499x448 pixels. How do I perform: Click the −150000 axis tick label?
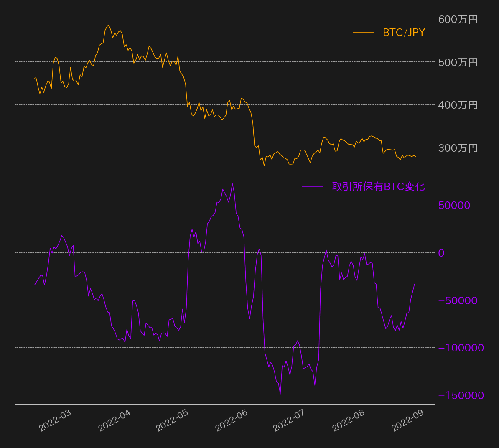coord(461,395)
